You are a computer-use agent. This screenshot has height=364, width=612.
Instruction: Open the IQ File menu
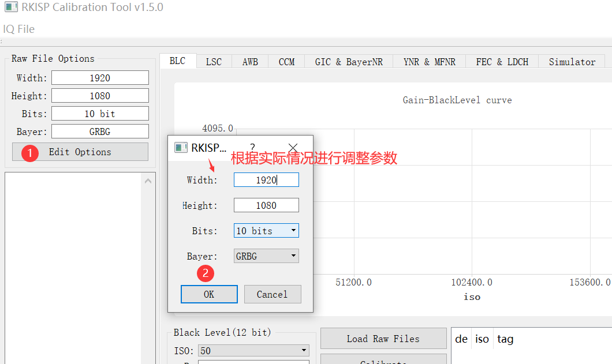point(19,29)
